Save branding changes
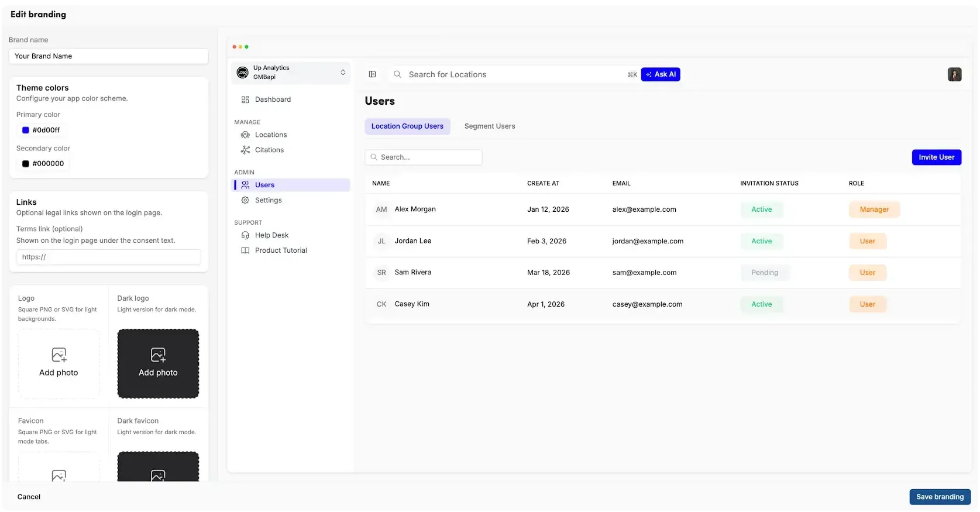980x512 pixels. [940, 497]
